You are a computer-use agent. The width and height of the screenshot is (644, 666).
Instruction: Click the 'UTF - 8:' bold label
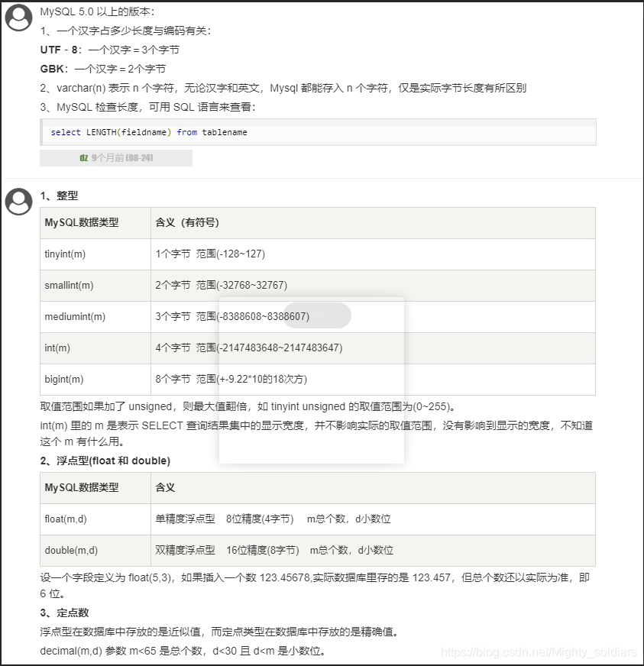[61, 50]
